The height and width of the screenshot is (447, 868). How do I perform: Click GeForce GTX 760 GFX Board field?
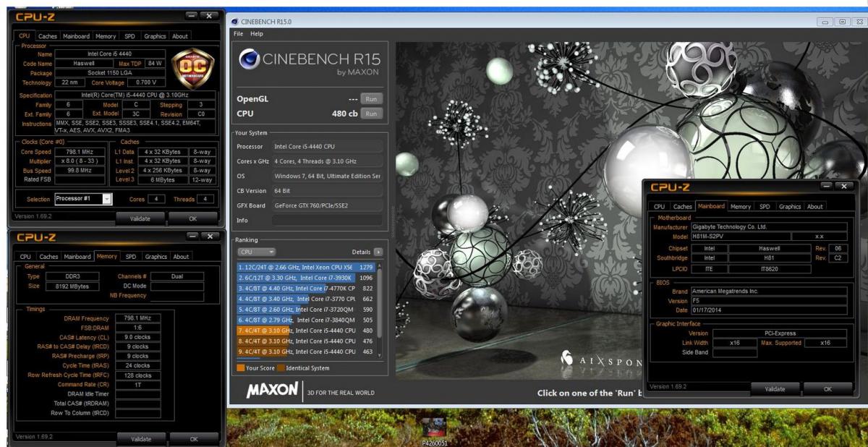point(327,205)
